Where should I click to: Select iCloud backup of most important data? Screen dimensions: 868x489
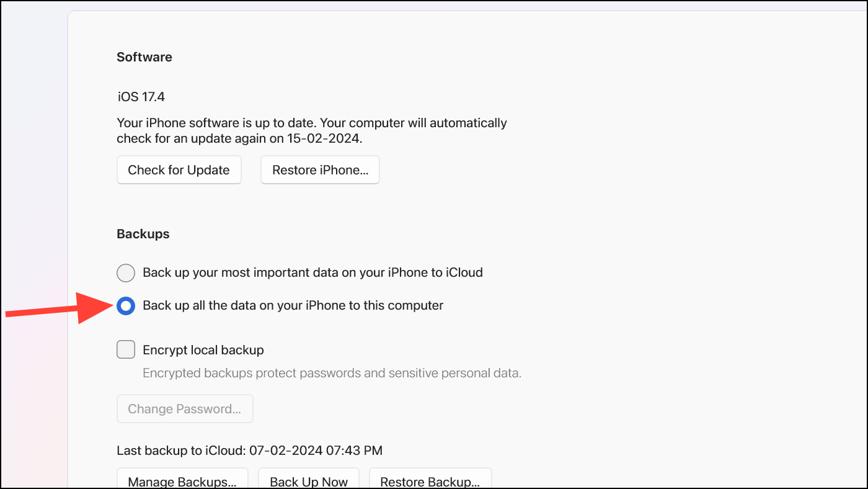(126, 272)
